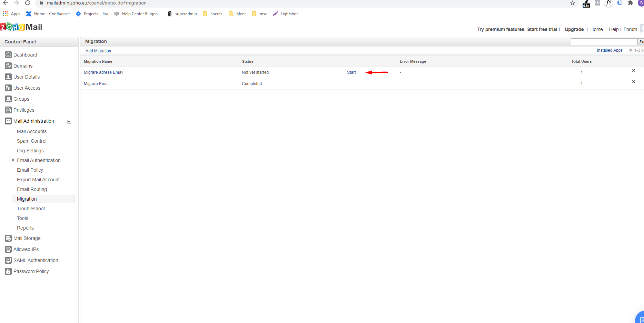Open the SAML Authentication icon
This screenshot has height=323, width=644.
[8, 260]
